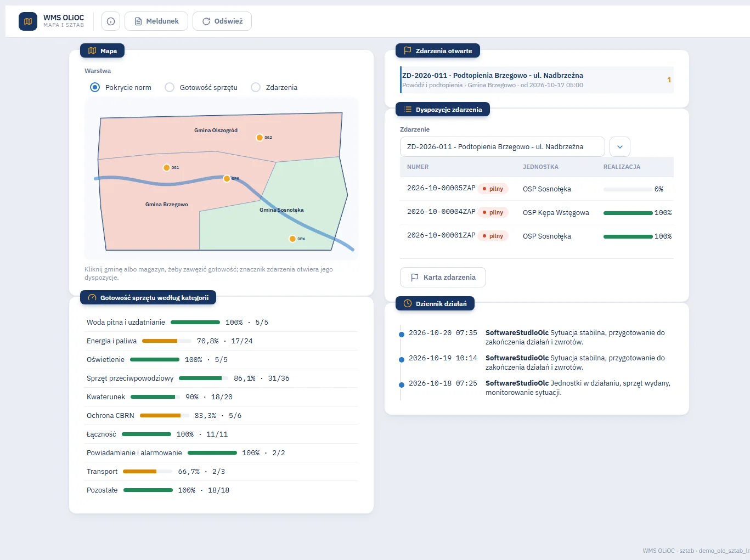Image resolution: width=750 pixels, height=560 pixels.
Task: Click the Odśwież refresh button
Action: tap(222, 21)
